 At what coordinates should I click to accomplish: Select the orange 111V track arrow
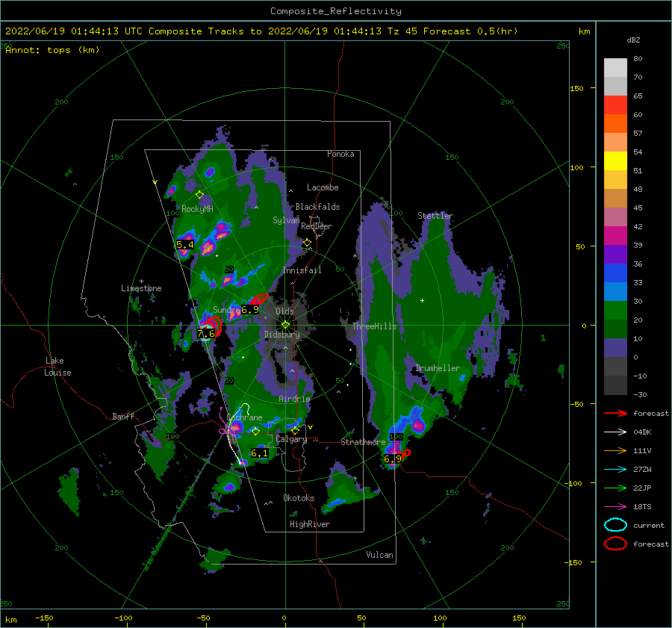pos(615,450)
